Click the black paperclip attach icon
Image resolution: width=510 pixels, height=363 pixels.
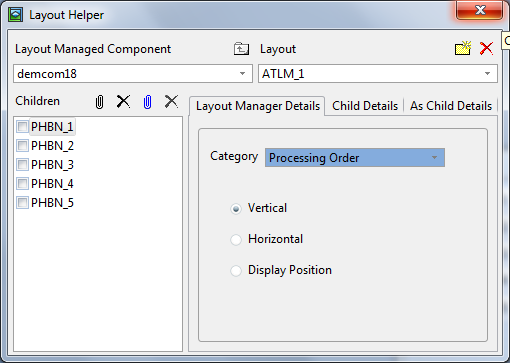pos(99,102)
